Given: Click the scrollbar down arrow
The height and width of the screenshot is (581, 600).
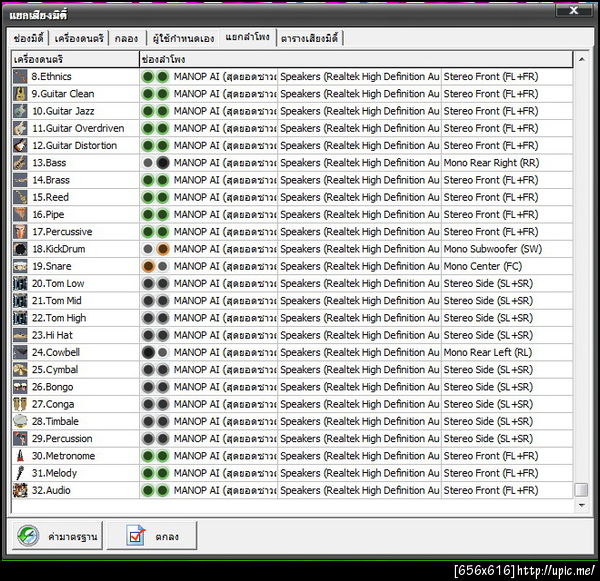Looking at the screenshot, I should tap(582, 506).
